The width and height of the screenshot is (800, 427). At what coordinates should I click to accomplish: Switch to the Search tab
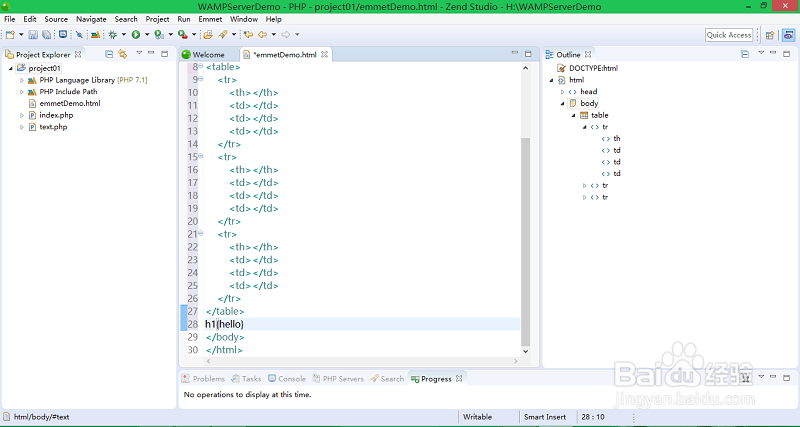pos(387,379)
